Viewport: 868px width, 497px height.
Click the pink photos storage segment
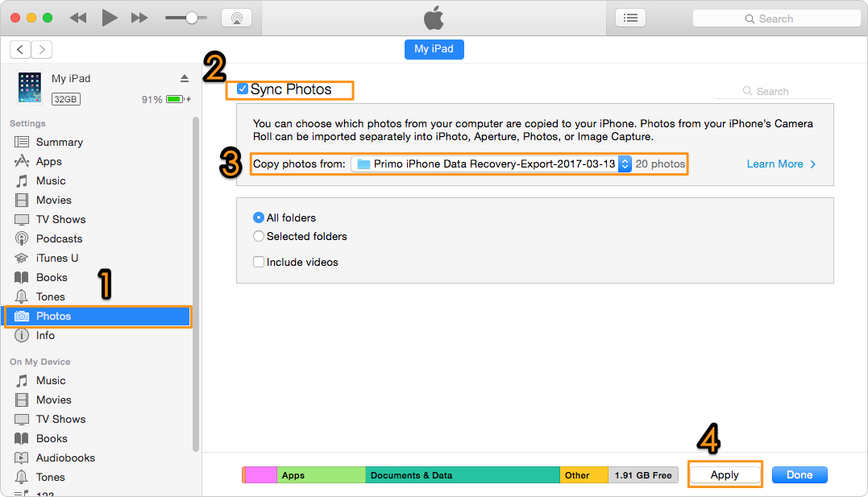pos(261,475)
